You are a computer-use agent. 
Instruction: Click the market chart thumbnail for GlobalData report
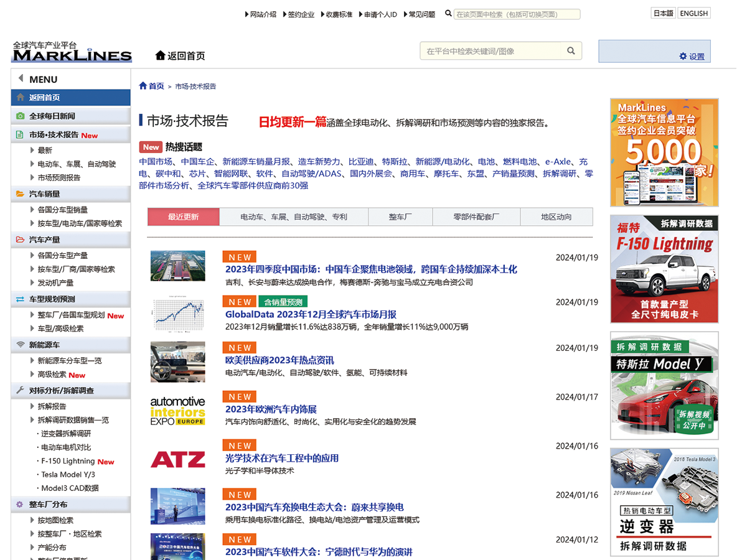pyautogui.click(x=177, y=314)
